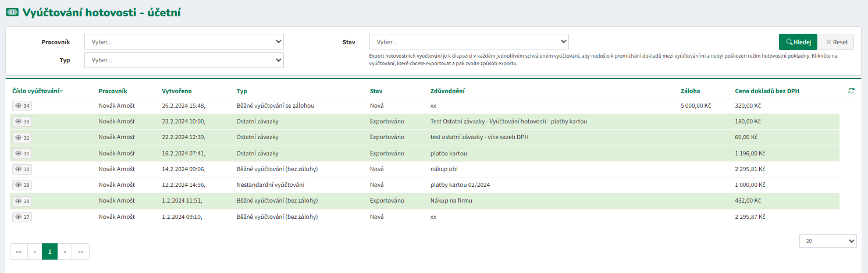The width and height of the screenshot is (868, 273).
Task: Open the Typ filter dropdown
Action: click(184, 60)
